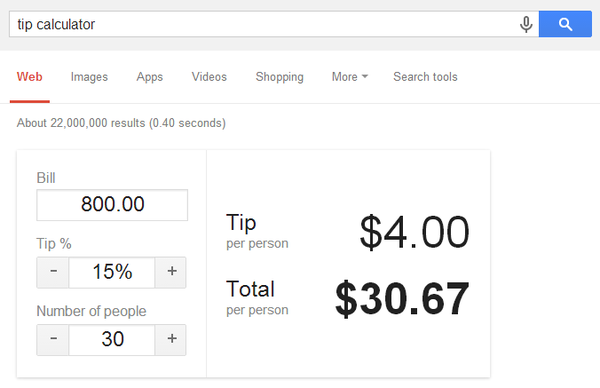Go to the Shopping tab

(x=279, y=77)
